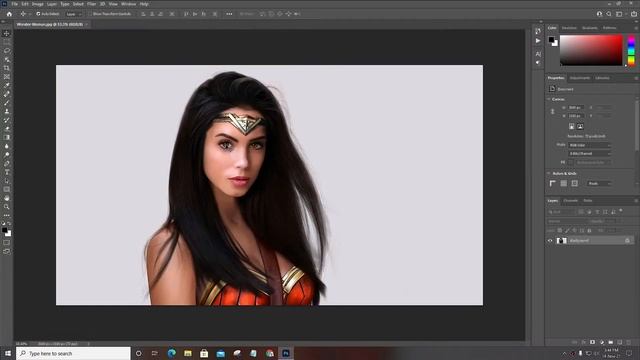640x360 pixels.
Task: Click the rainbow hue slider strip
Action: (x=631, y=50)
